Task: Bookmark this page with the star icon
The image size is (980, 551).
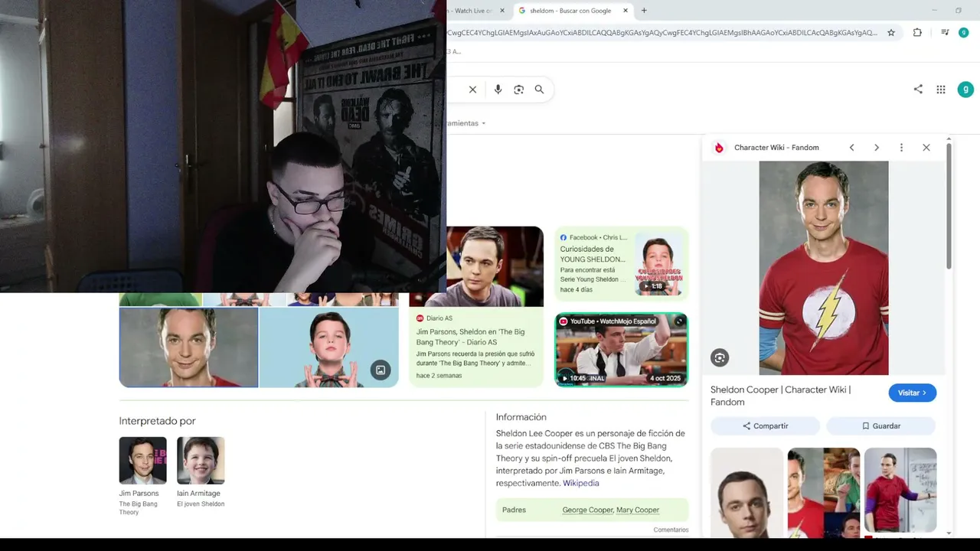Action: (891, 33)
